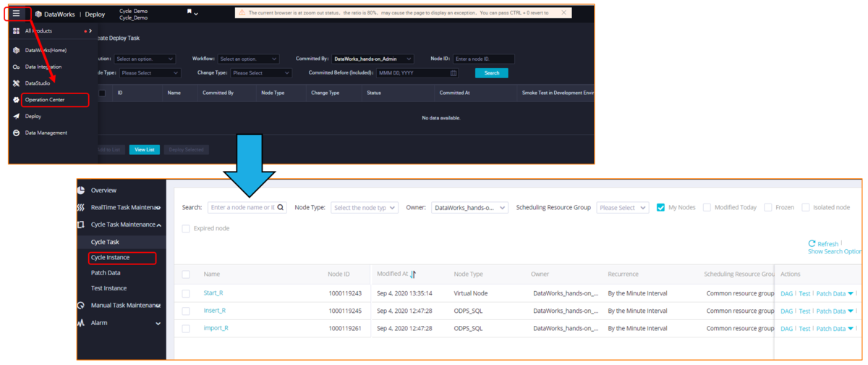The image size is (868, 365).
Task: Enable the Modified Today checkbox
Action: click(x=707, y=207)
